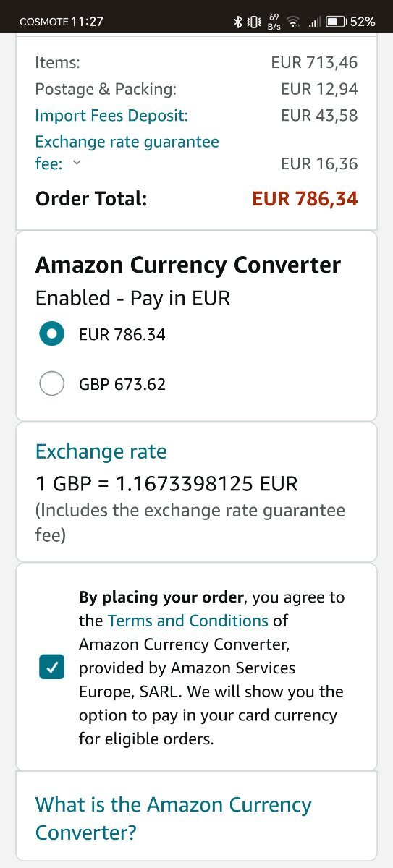Expand the exchange rate guarantee fee chevron
The height and width of the screenshot is (868, 393).
(77, 163)
